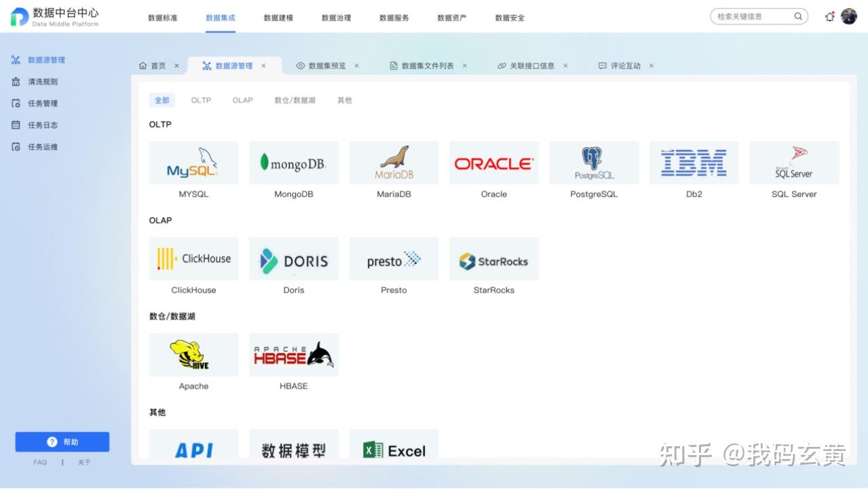Viewport: 868px width, 489px height.
Task: Open the user avatar profile
Action: 849,16
